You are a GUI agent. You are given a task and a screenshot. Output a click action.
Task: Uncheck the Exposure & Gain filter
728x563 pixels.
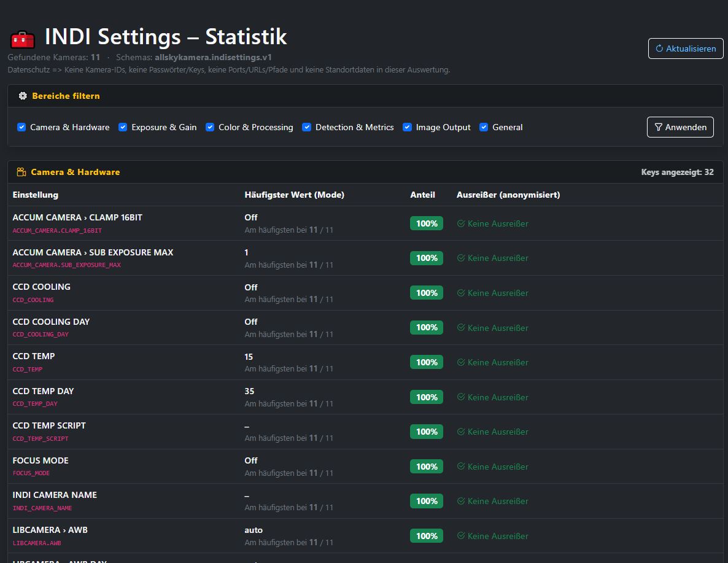coord(123,127)
